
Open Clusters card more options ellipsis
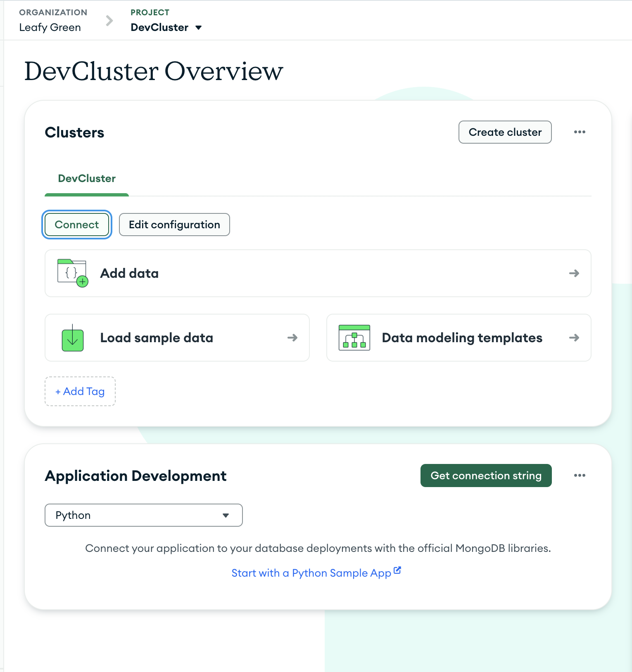click(x=580, y=132)
